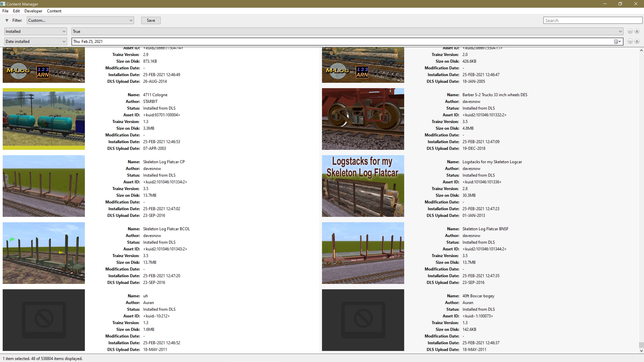Screen dimensions: 644x362
Task: Click author name 'STARBIT'
Action: 150,102
